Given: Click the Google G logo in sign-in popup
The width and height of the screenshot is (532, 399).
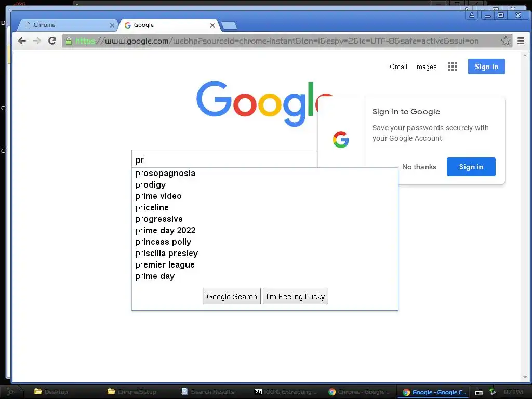Looking at the screenshot, I should 341,140.
